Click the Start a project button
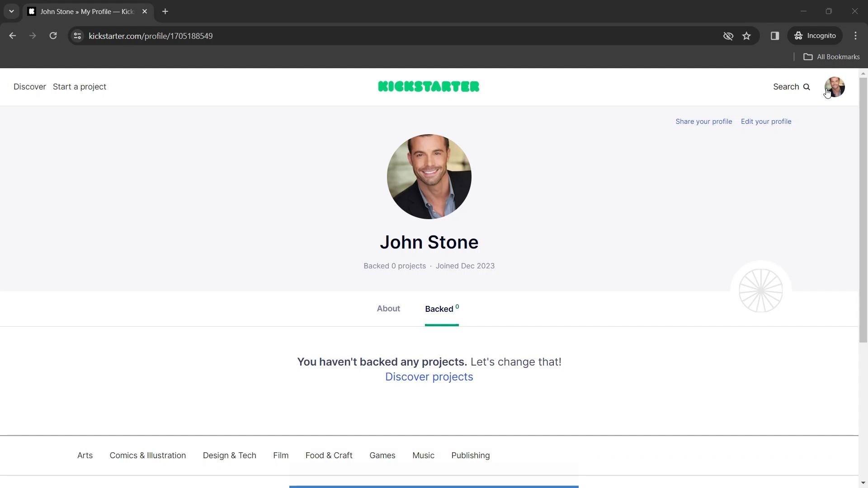 point(79,86)
